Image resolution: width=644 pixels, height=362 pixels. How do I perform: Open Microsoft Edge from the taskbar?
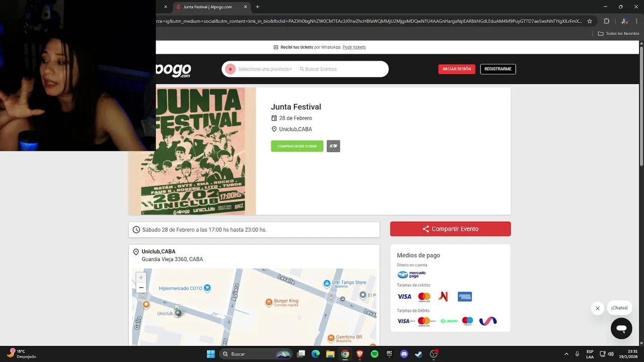315,354
